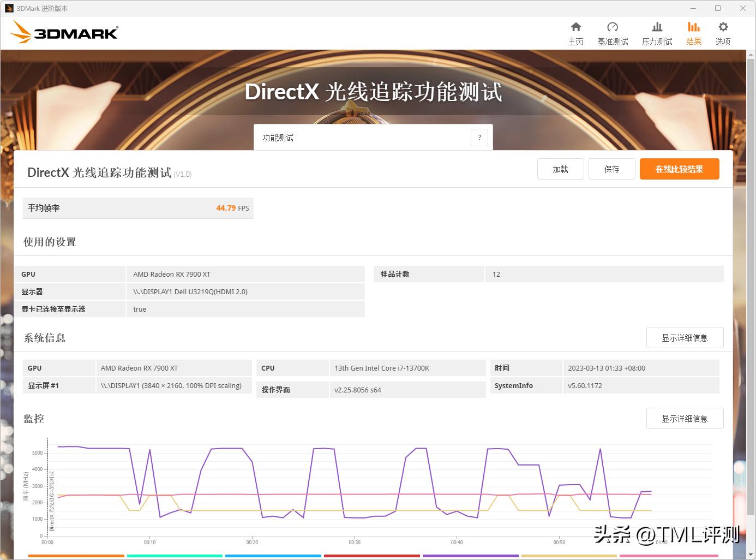Click the vertical scrollbar on right edge
756x560 pixels.
751,273
